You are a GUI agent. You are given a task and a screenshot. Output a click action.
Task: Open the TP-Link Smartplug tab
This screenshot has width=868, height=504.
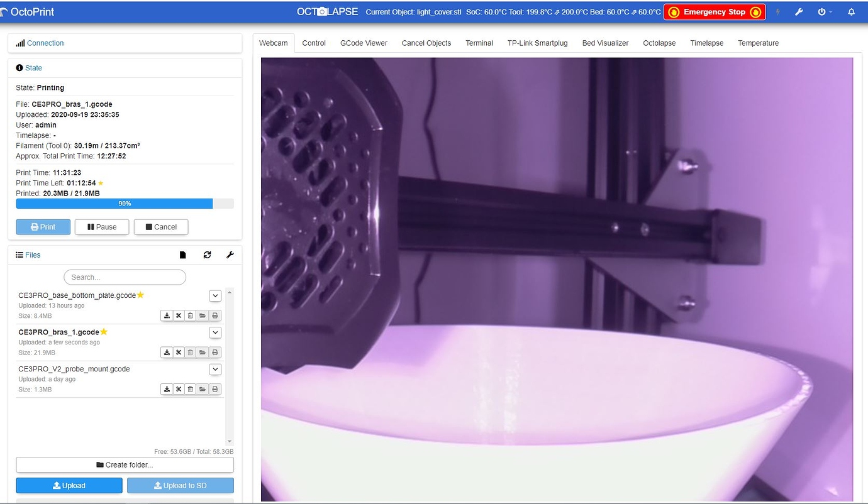[x=537, y=43]
